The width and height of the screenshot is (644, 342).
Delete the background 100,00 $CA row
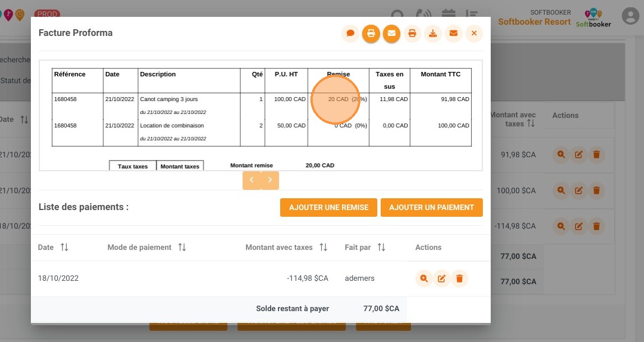click(596, 190)
